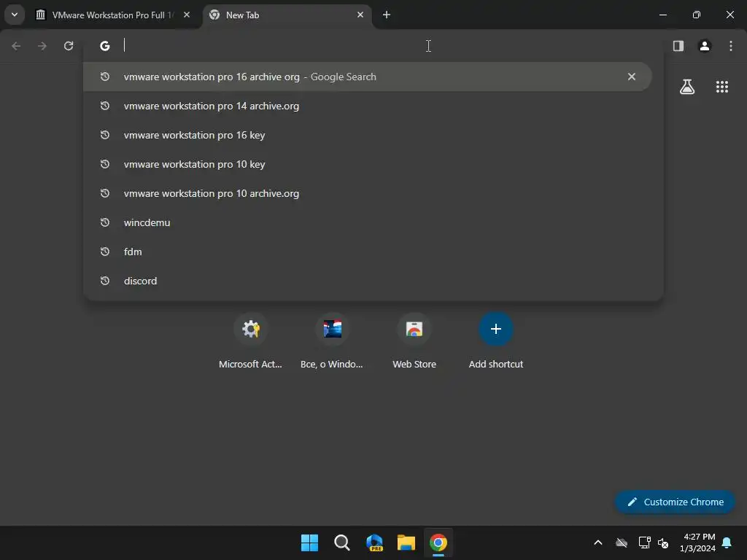Choose suggestion vmware workstation pro 14 archive.org
The image size is (747, 560).
(x=368, y=106)
